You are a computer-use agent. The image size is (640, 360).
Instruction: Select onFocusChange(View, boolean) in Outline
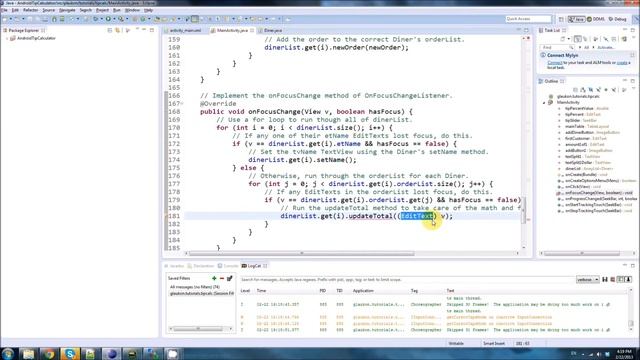click(598, 193)
